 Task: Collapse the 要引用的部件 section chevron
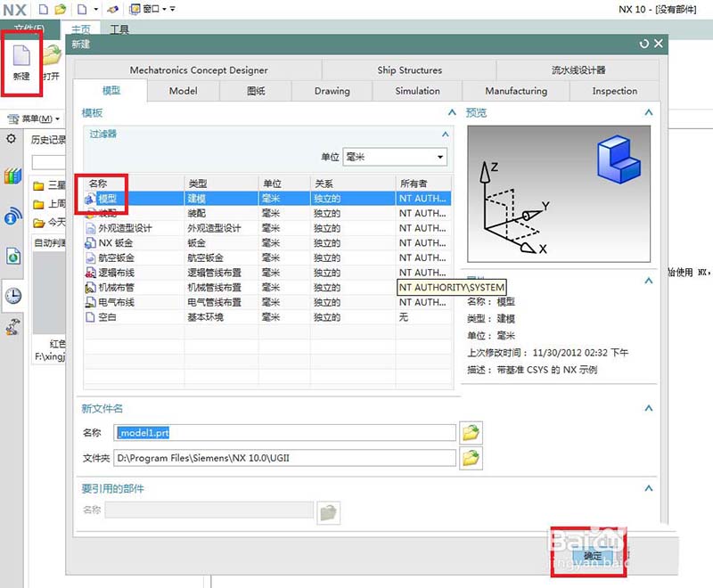(x=649, y=488)
